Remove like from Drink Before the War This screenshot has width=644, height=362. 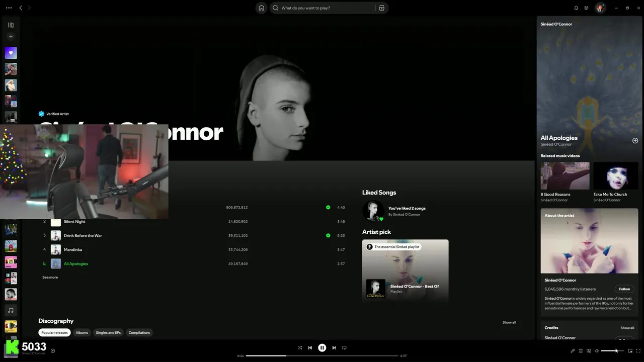pyautogui.click(x=328, y=235)
